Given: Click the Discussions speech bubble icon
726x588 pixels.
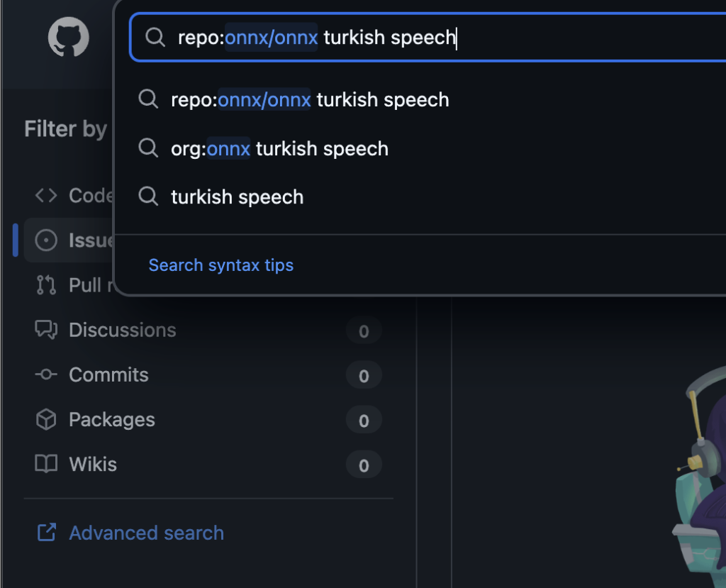Looking at the screenshot, I should [x=46, y=330].
